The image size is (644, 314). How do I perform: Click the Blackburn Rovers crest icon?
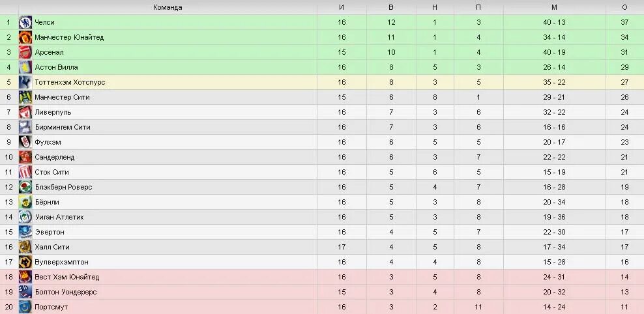coord(25,187)
